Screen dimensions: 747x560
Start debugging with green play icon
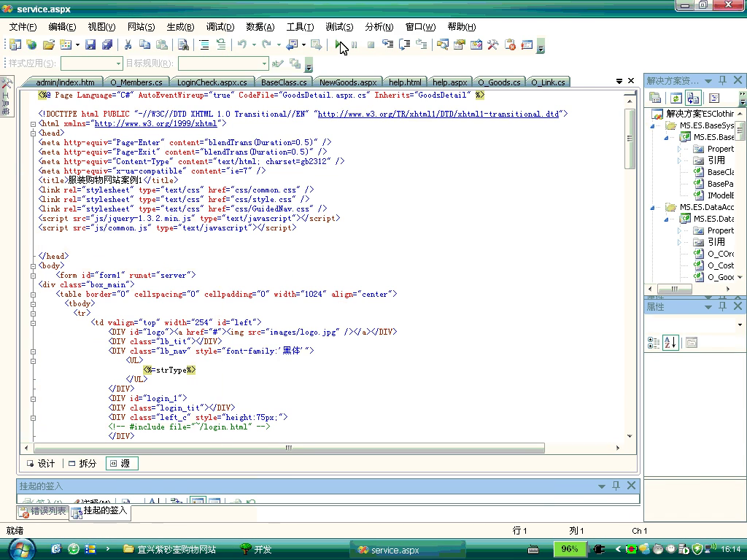click(x=338, y=44)
